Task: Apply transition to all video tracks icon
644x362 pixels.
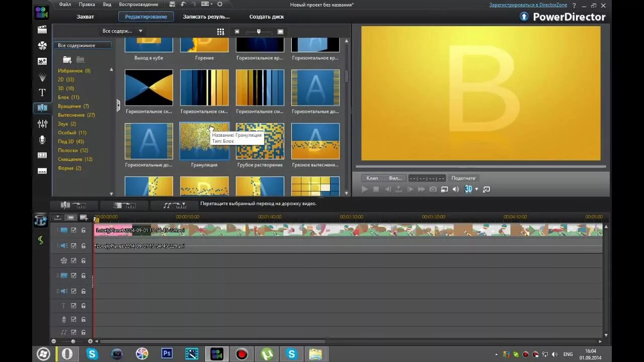Action: [x=73, y=205]
